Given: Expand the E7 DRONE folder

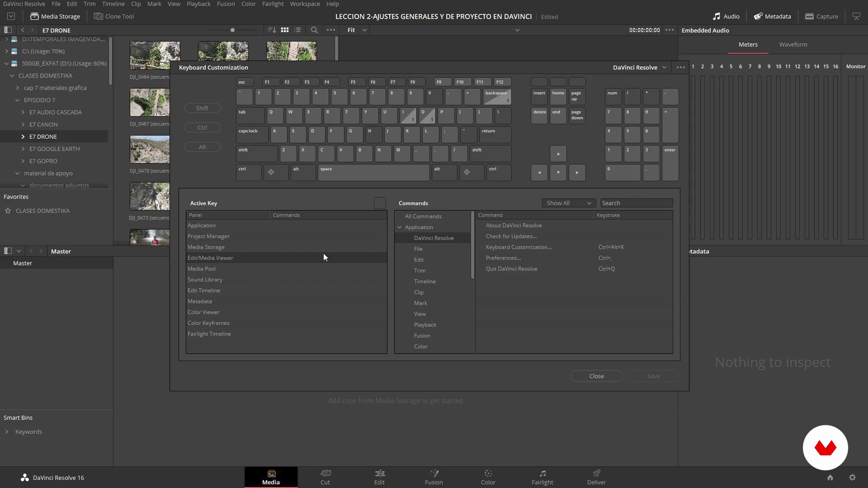Looking at the screenshot, I should pos(23,136).
